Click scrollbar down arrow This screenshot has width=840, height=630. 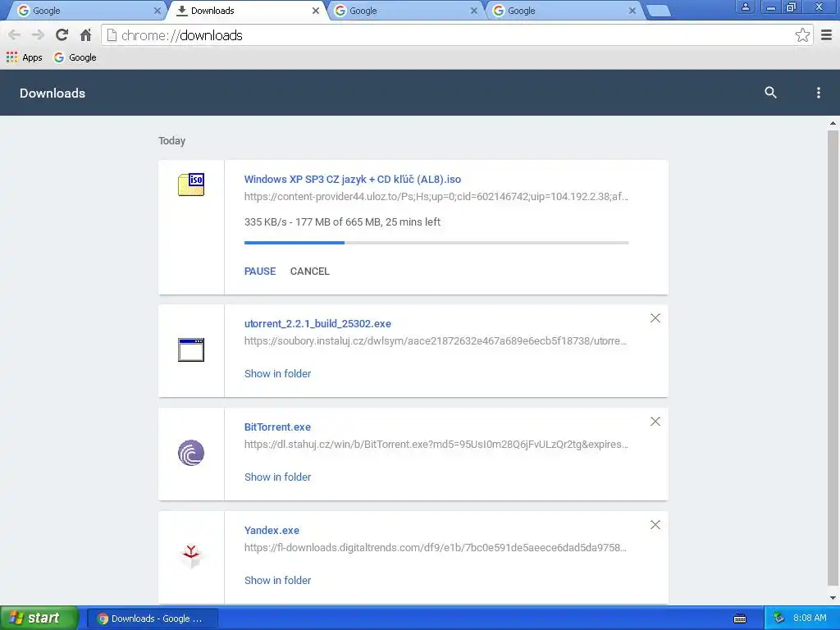(833, 598)
